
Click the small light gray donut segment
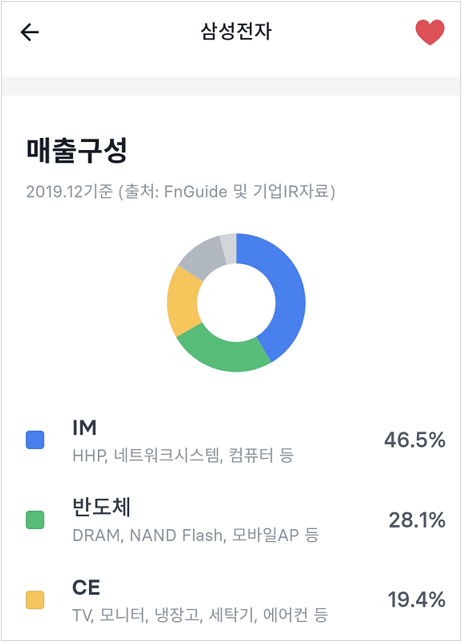229,249
